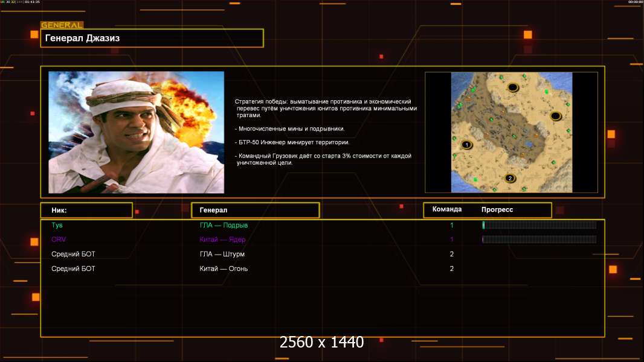Select player name Tys in the list

click(x=57, y=225)
